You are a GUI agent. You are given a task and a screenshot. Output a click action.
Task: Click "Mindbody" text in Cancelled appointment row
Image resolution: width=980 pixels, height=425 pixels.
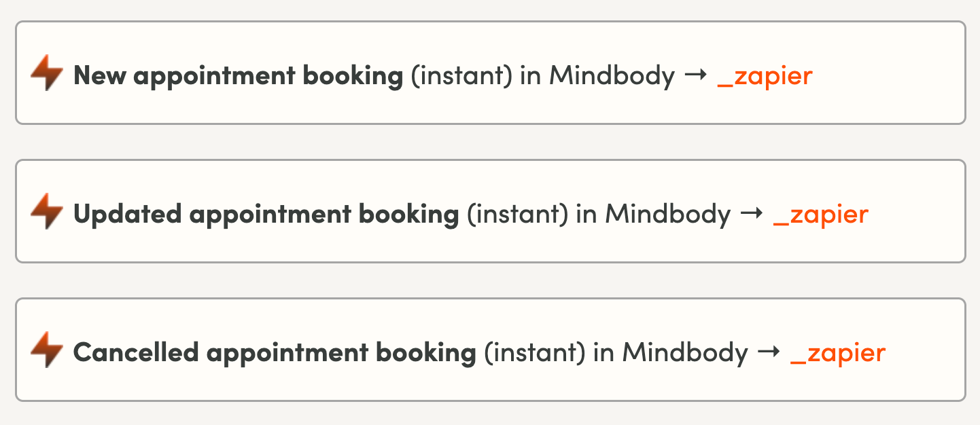(x=684, y=352)
